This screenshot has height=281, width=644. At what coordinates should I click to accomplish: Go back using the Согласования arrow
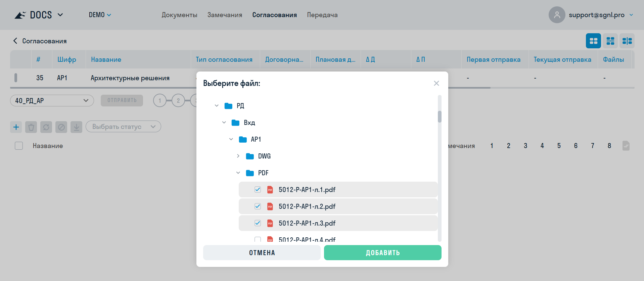pyautogui.click(x=15, y=41)
